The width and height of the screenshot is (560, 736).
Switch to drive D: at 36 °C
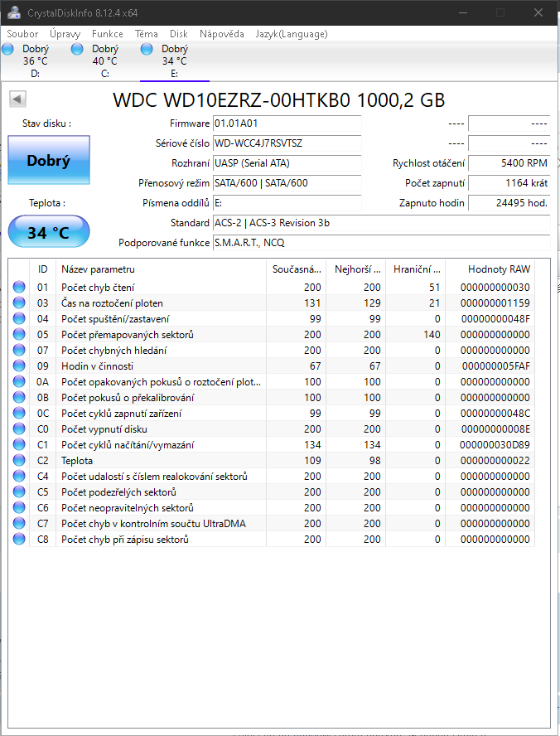(35, 61)
